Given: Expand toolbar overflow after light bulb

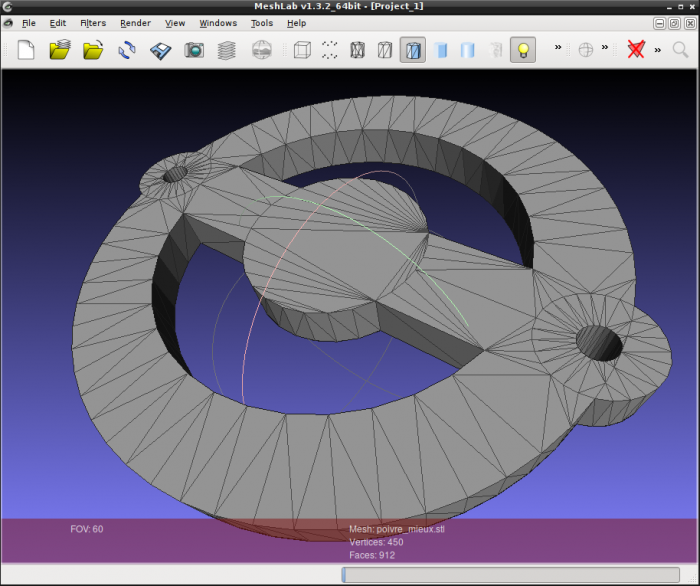Looking at the screenshot, I should tap(558, 49).
